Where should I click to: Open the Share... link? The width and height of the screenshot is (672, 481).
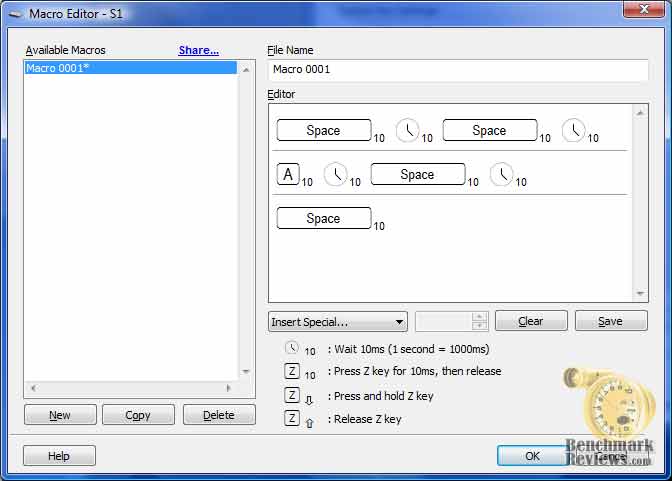click(x=199, y=50)
